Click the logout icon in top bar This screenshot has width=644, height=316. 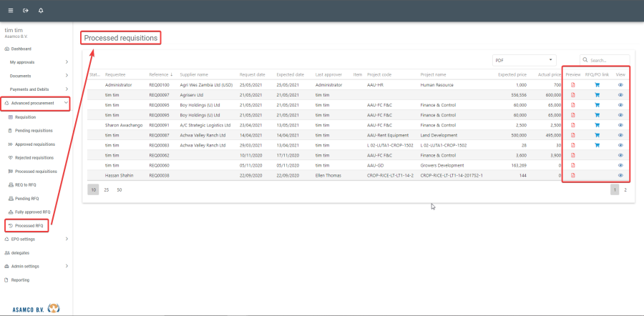(x=26, y=11)
